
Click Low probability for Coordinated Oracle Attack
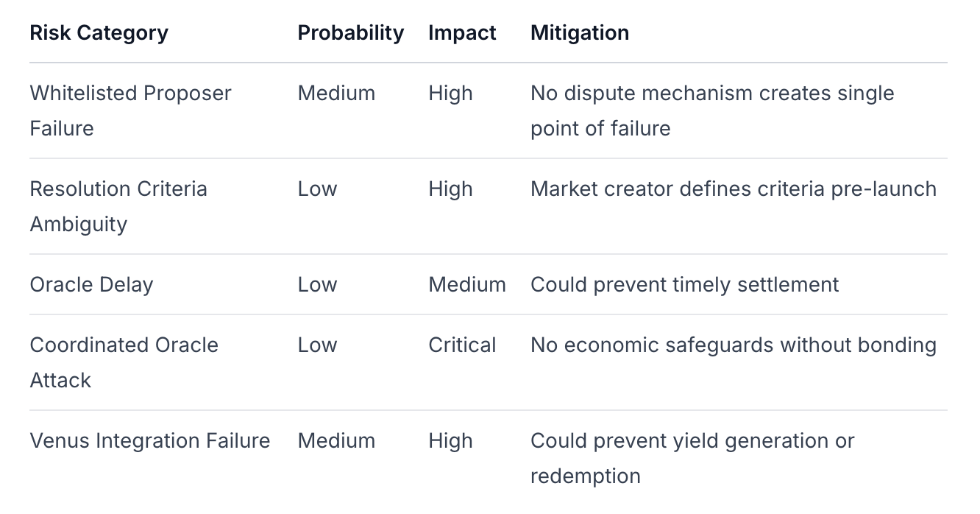pyautogui.click(x=317, y=345)
